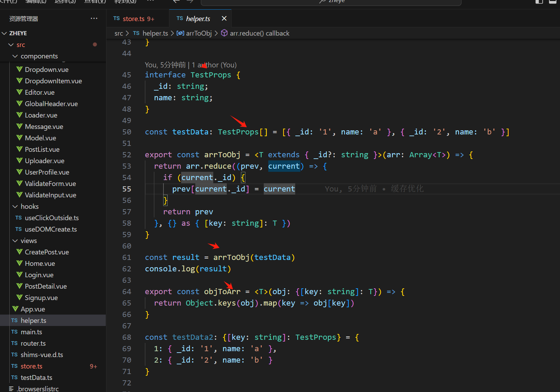The image size is (560, 392).
Task: Collapse the ZHEYE project root
Action: (x=4, y=33)
